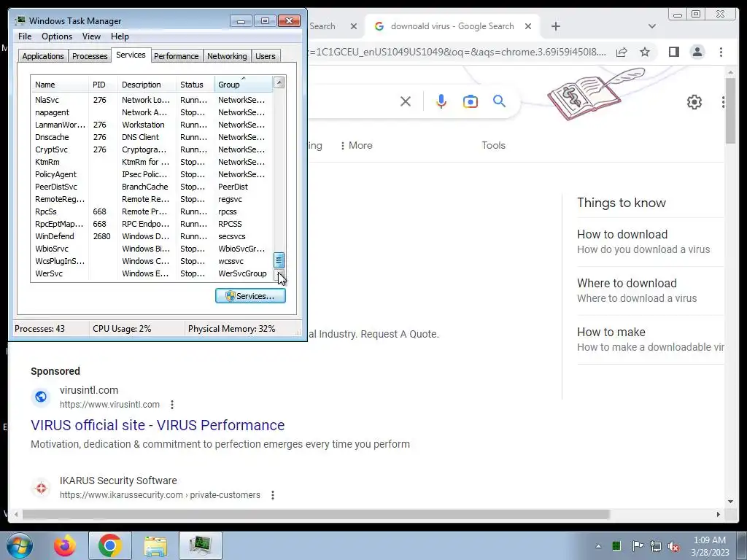Expand How to download topic
The image size is (747, 560).
[x=650, y=241]
